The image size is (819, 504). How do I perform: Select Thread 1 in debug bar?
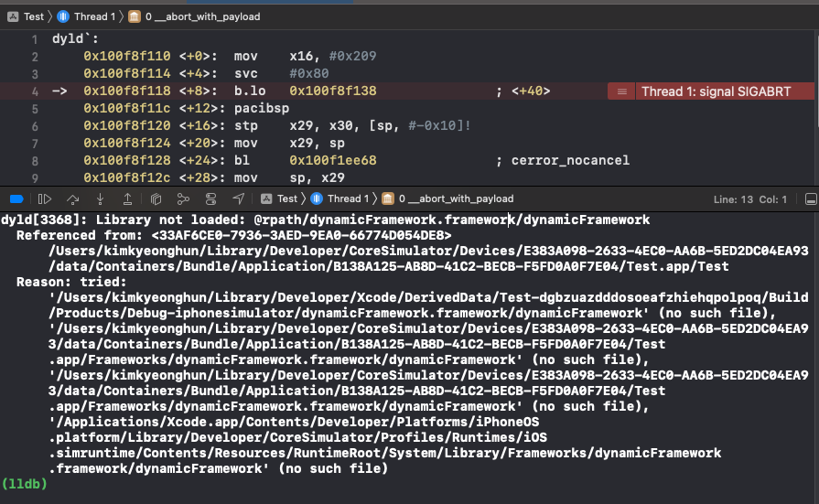[340, 199]
